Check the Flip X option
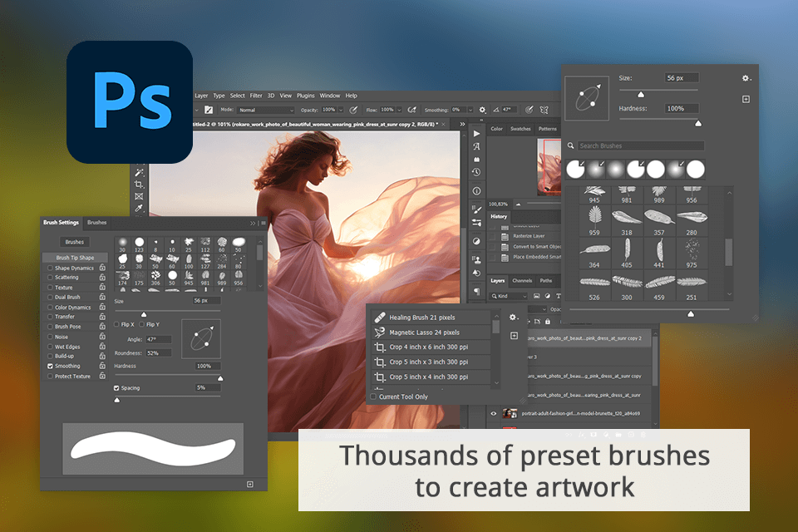 [x=116, y=324]
